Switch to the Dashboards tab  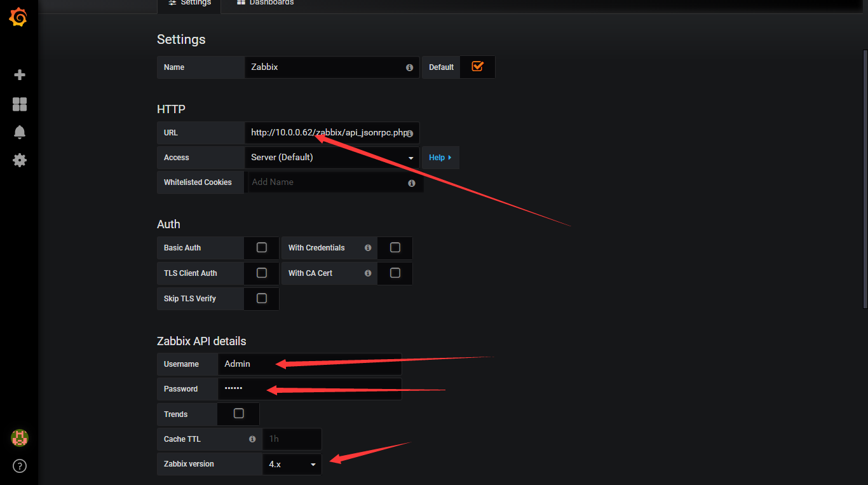pyautogui.click(x=265, y=3)
